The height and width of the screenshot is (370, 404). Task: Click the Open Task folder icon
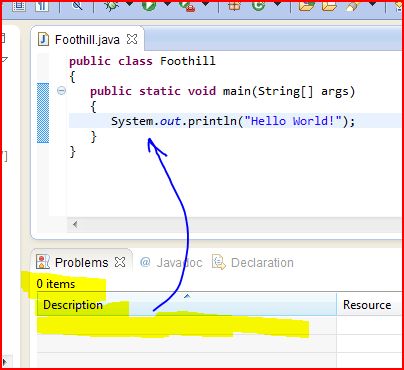tap(329, 6)
